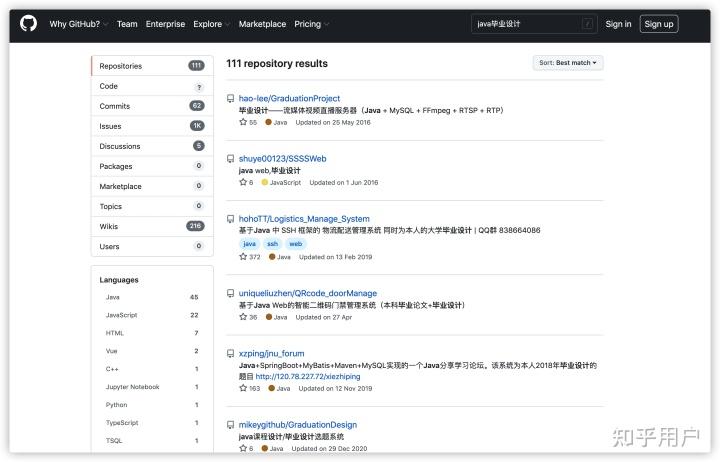Open mikeygithub/GraduationDesign repository

298,425
